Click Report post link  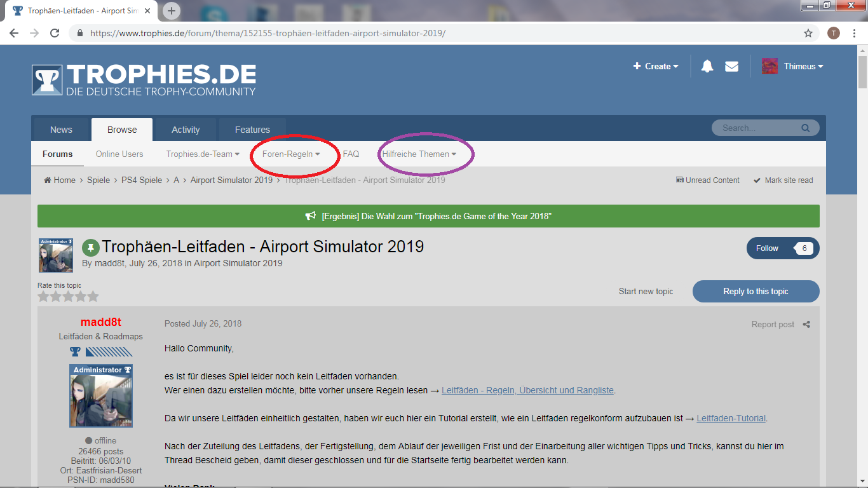(773, 324)
